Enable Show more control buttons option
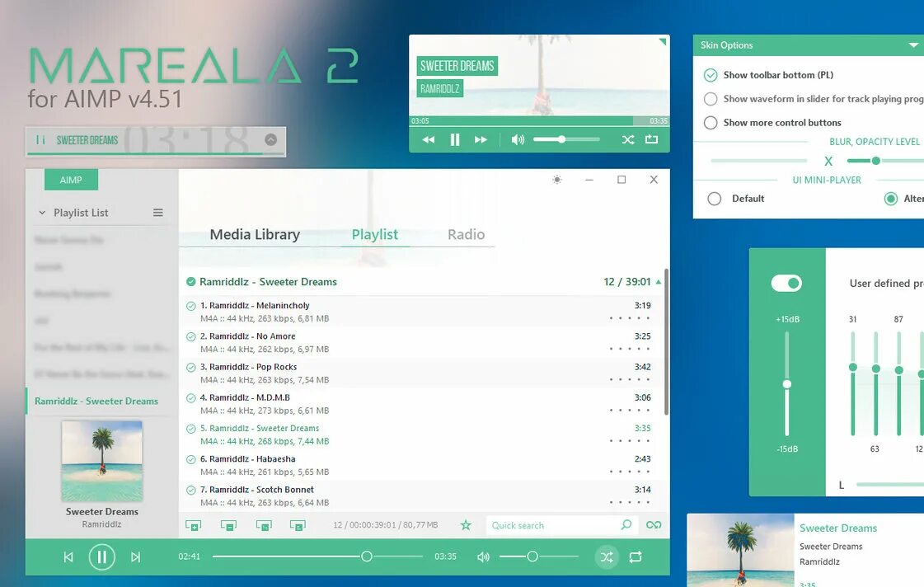 (x=711, y=123)
